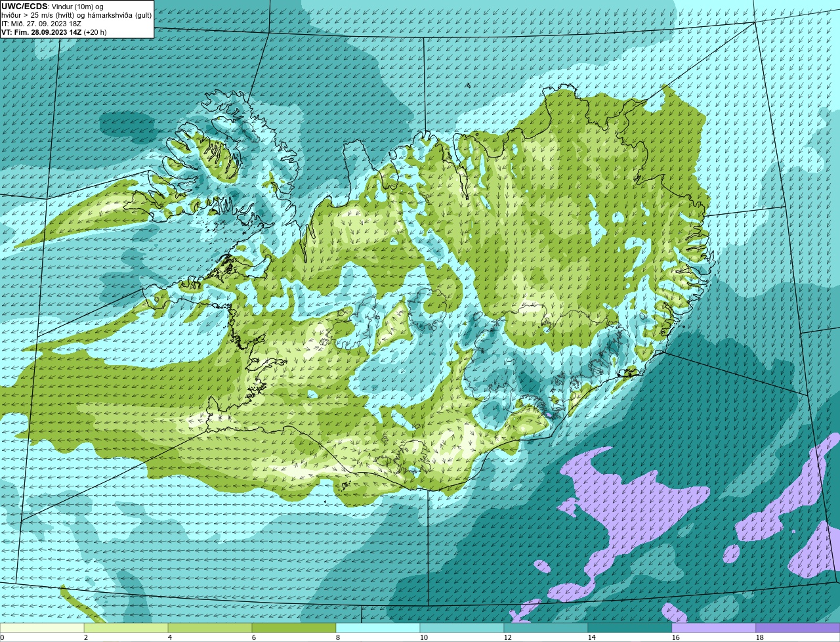Screen dimensions: 840x642
Task: Click the 12–14 m/s teal legend swatch
Action: pos(546,628)
